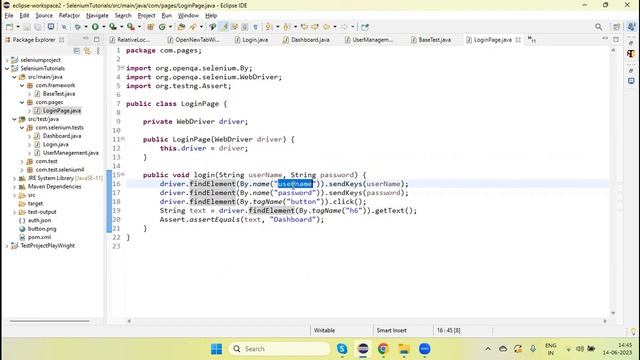Collapse the src/main/java folder
The width and height of the screenshot is (640, 360).
[14, 77]
